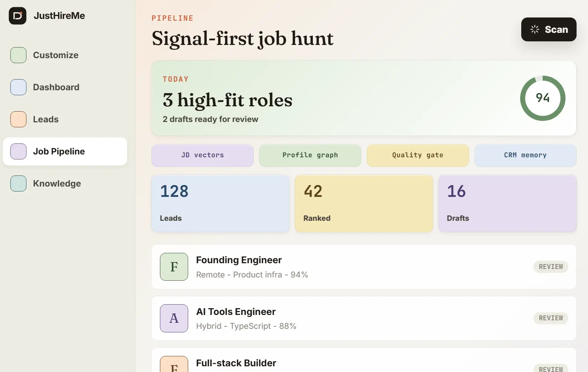Click the JustHireMe app title
588x372 pixels.
point(59,16)
